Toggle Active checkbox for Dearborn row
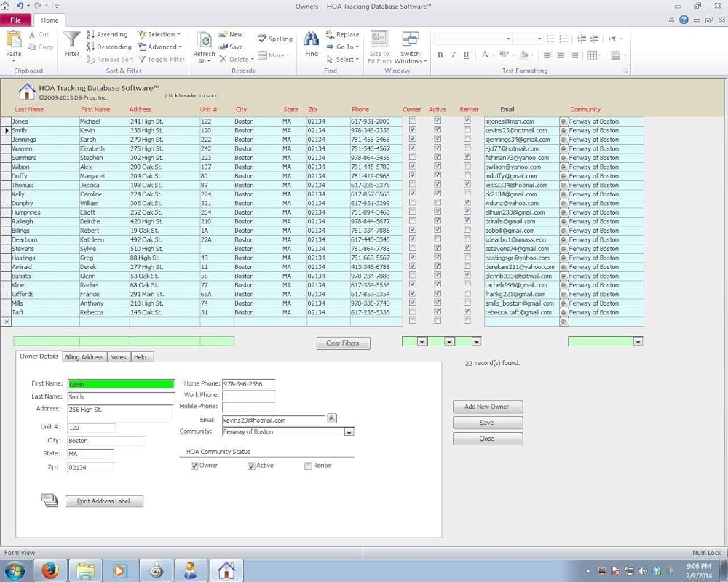Screen dimensions: 728x582 tap(438, 239)
